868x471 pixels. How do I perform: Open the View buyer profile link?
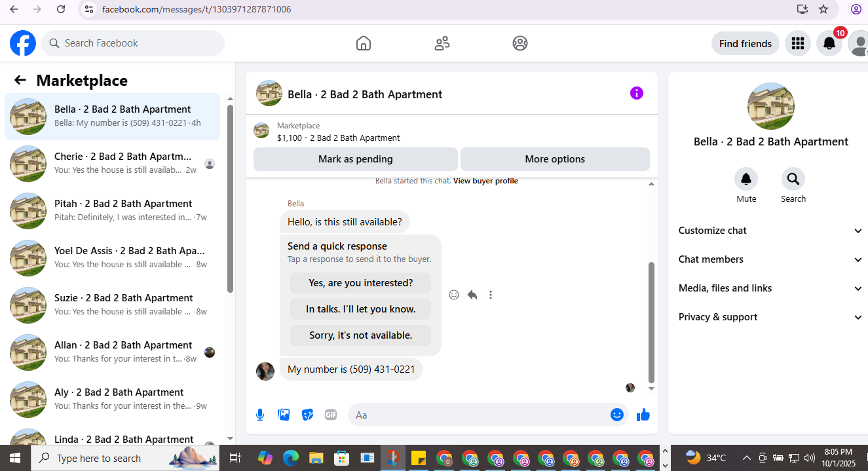click(x=485, y=181)
